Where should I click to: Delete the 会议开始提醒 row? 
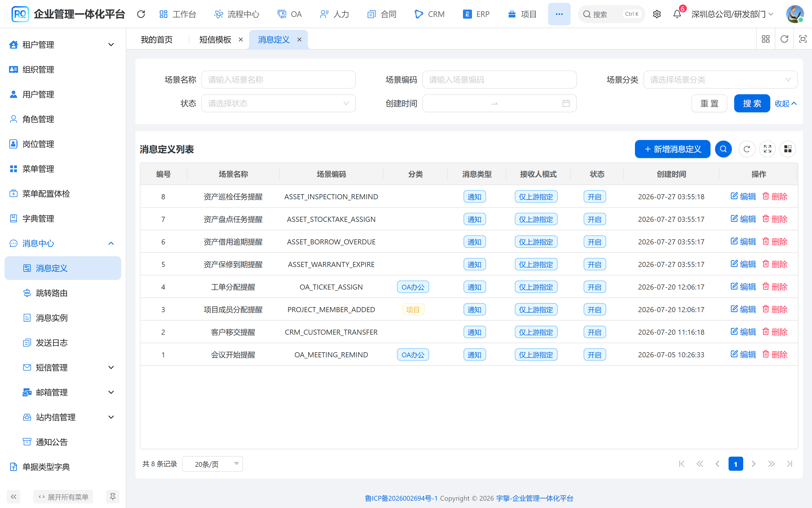(x=775, y=354)
